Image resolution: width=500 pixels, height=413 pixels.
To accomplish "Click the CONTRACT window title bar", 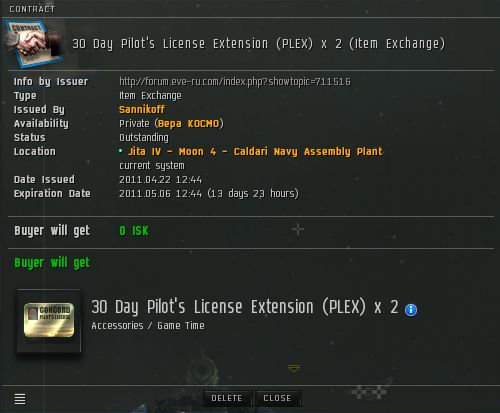I will (x=250, y=9).
